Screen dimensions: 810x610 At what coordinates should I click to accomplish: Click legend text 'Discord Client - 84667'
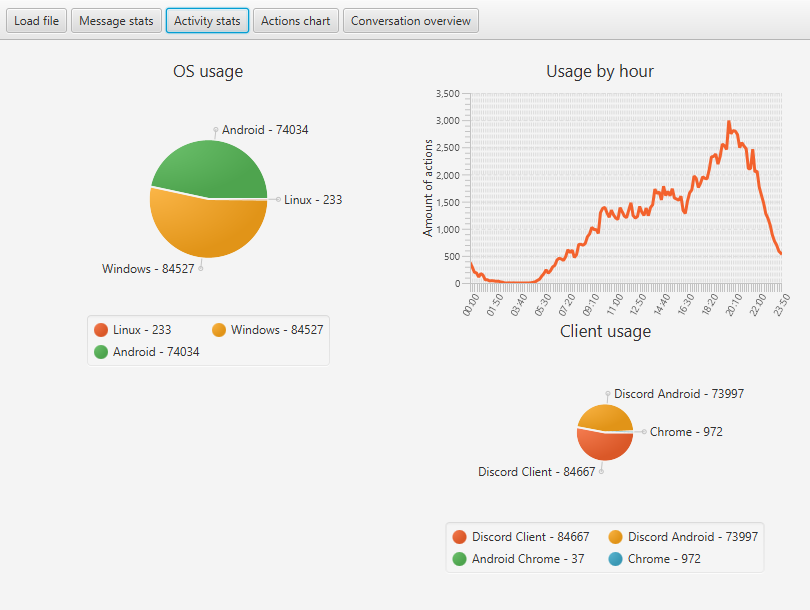tap(531, 537)
